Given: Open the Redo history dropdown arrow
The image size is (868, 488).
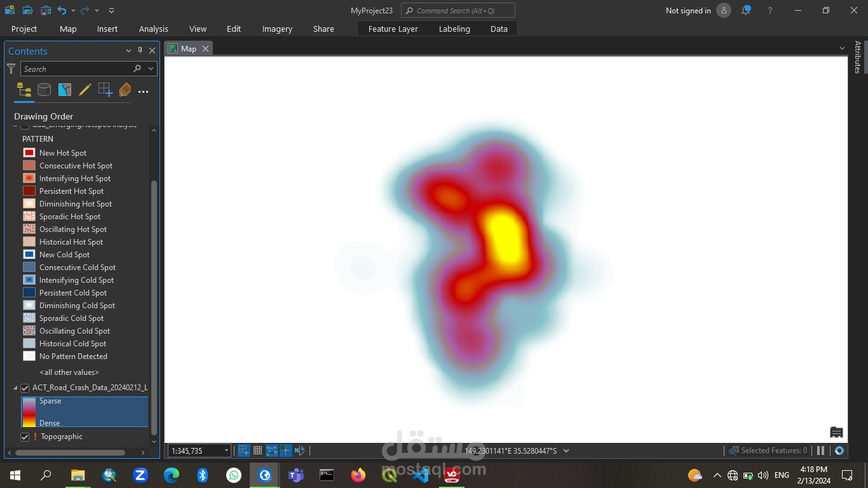Looking at the screenshot, I should coord(97,11).
